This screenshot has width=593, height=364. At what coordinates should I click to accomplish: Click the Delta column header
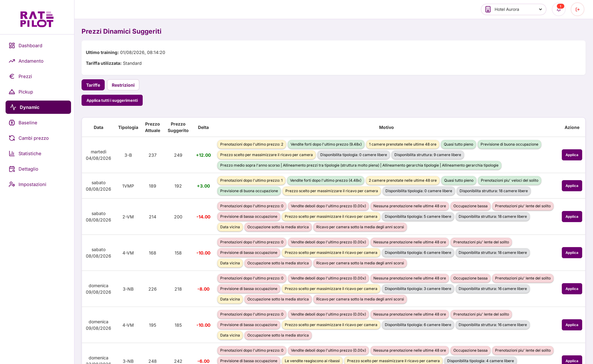(x=203, y=127)
